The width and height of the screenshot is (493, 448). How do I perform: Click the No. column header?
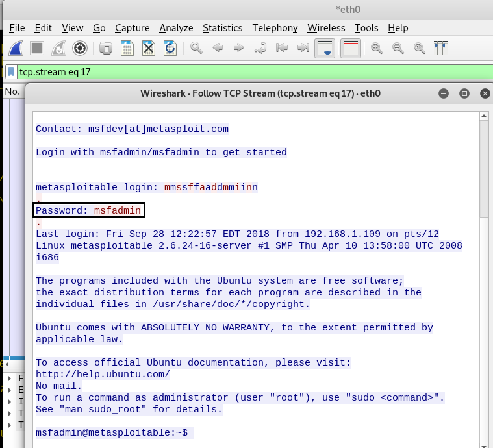coord(12,92)
